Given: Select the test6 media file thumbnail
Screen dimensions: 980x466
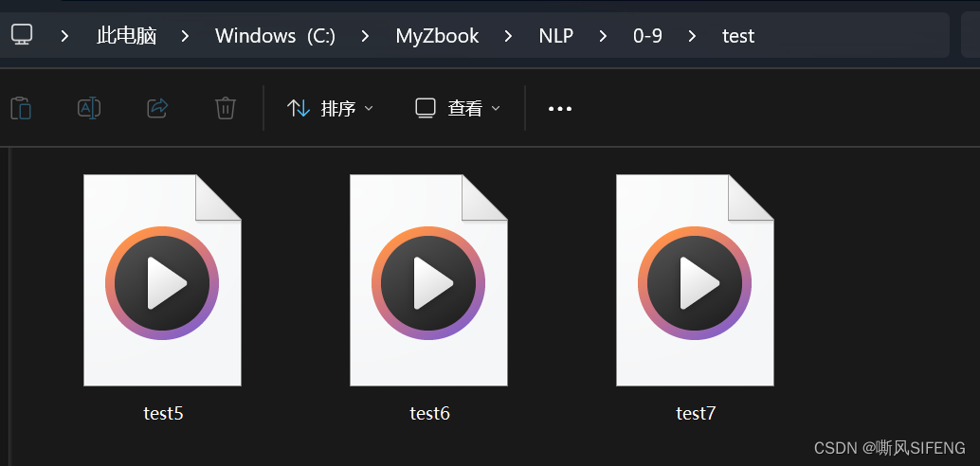Looking at the screenshot, I should tap(428, 280).
